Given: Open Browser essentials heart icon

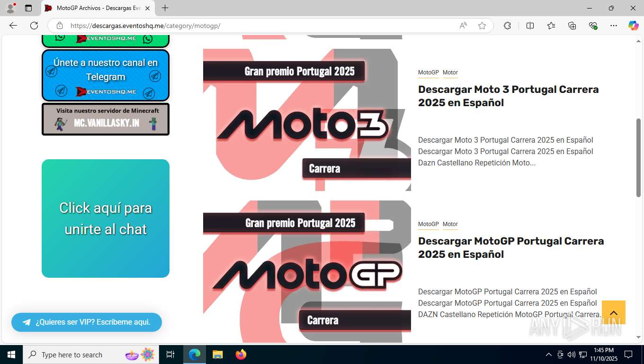Looking at the screenshot, I should pyautogui.click(x=593, y=26).
